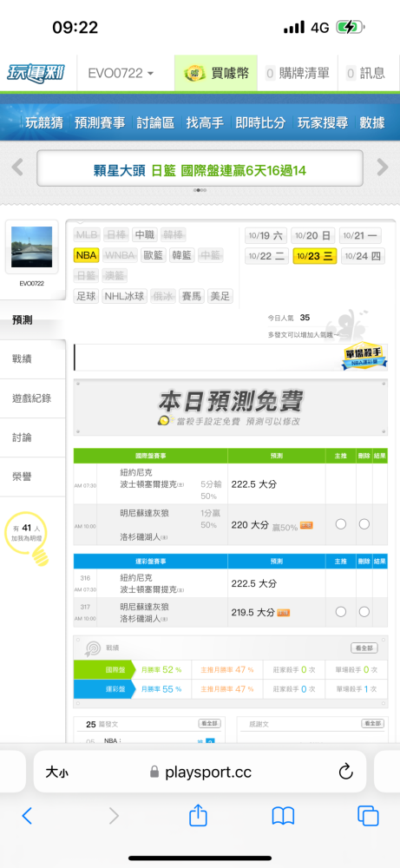Viewport: 400px width, 868px height.
Task: Open 即時比分 in navigation menu
Action: point(260,123)
